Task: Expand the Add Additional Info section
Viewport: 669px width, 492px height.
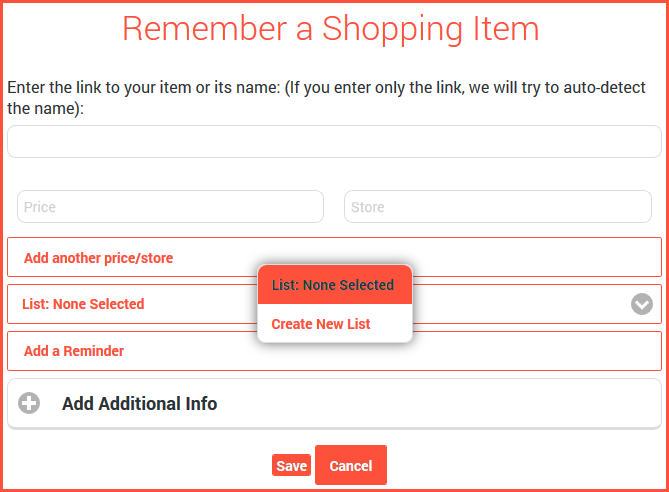Action: [334, 403]
